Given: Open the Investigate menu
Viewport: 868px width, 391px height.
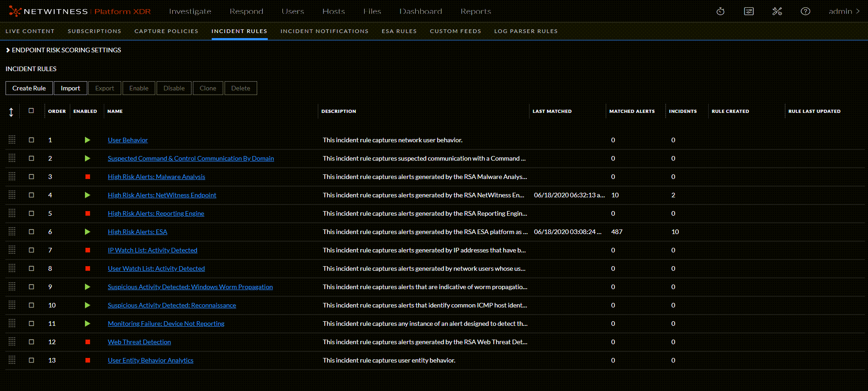Looking at the screenshot, I should pos(190,11).
